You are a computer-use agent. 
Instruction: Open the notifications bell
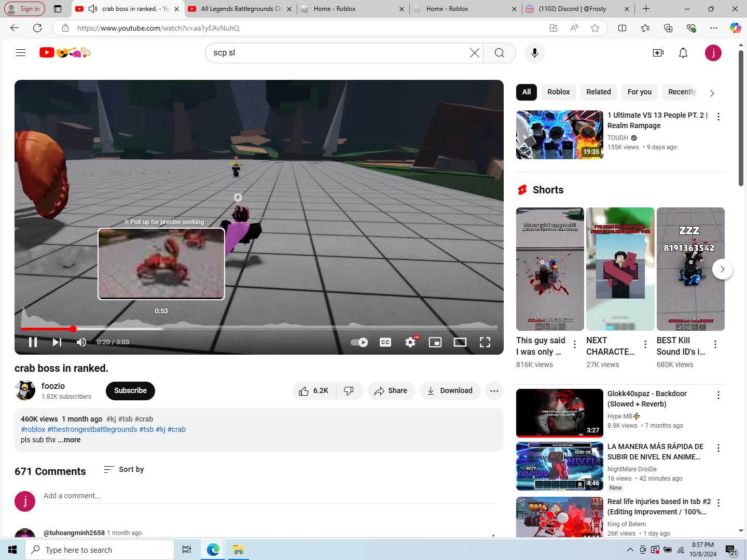pyautogui.click(x=683, y=53)
